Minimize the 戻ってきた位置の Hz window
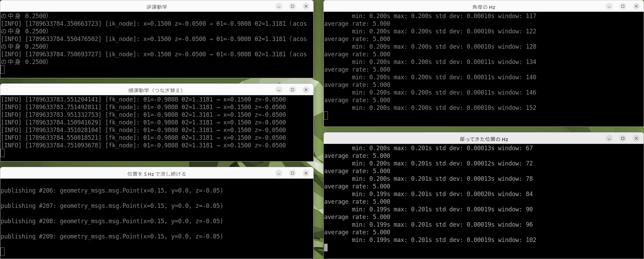Image resolution: width=644 pixels, height=259 pixels. point(609,138)
